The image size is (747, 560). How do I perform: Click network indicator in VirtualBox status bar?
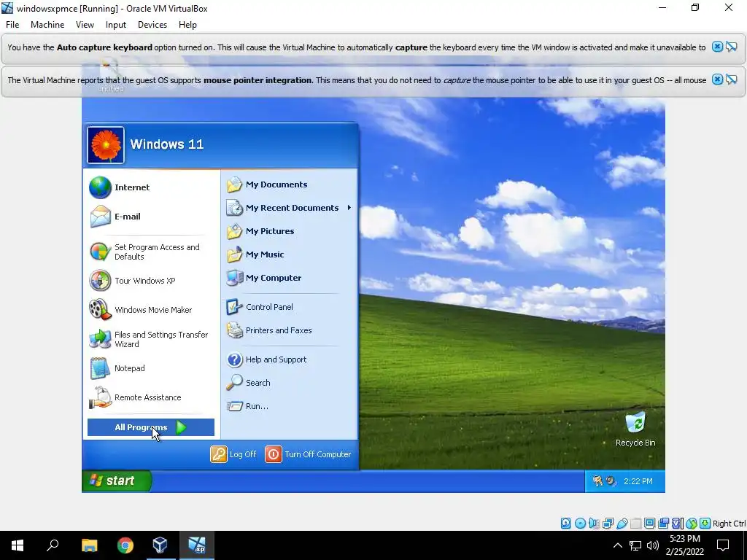tap(608, 524)
